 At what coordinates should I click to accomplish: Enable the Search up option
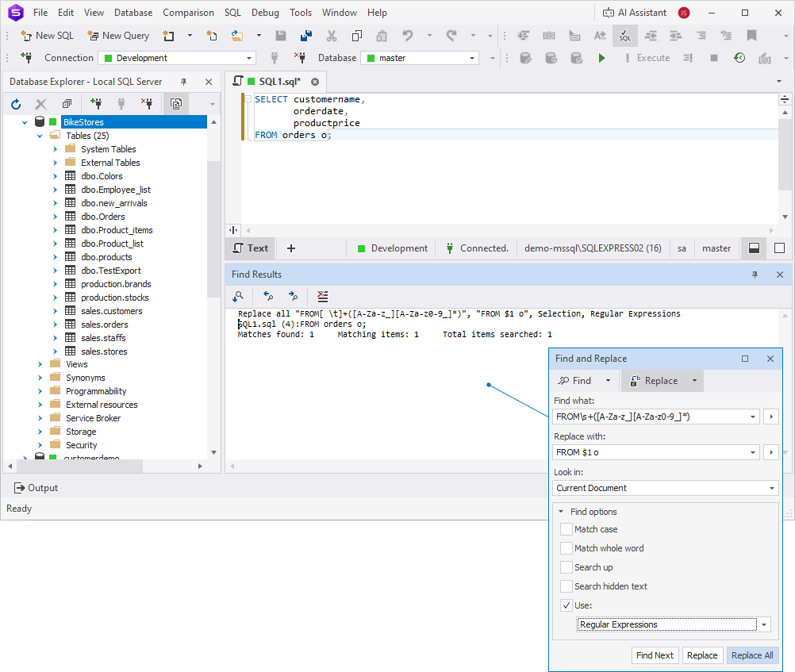coord(566,567)
